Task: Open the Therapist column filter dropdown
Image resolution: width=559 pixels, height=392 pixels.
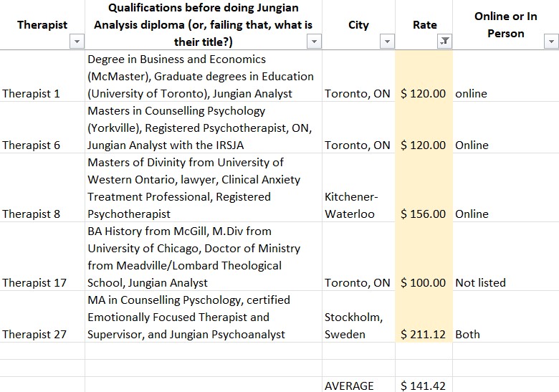Action: tap(77, 42)
